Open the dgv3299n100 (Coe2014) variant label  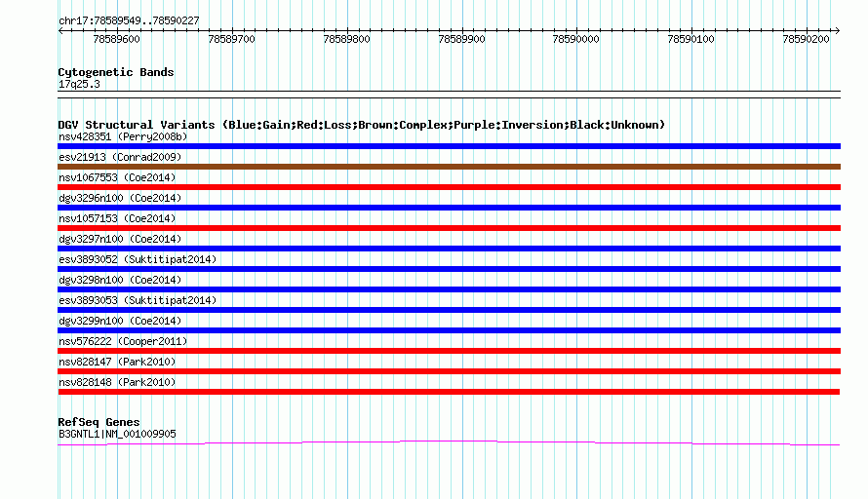point(120,321)
